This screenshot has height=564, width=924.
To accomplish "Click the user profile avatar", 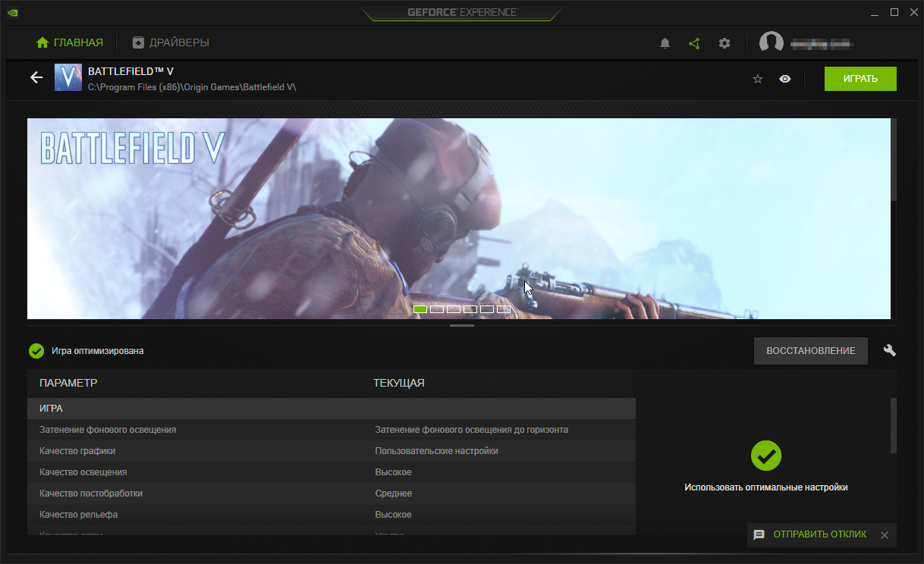I will coord(772,43).
